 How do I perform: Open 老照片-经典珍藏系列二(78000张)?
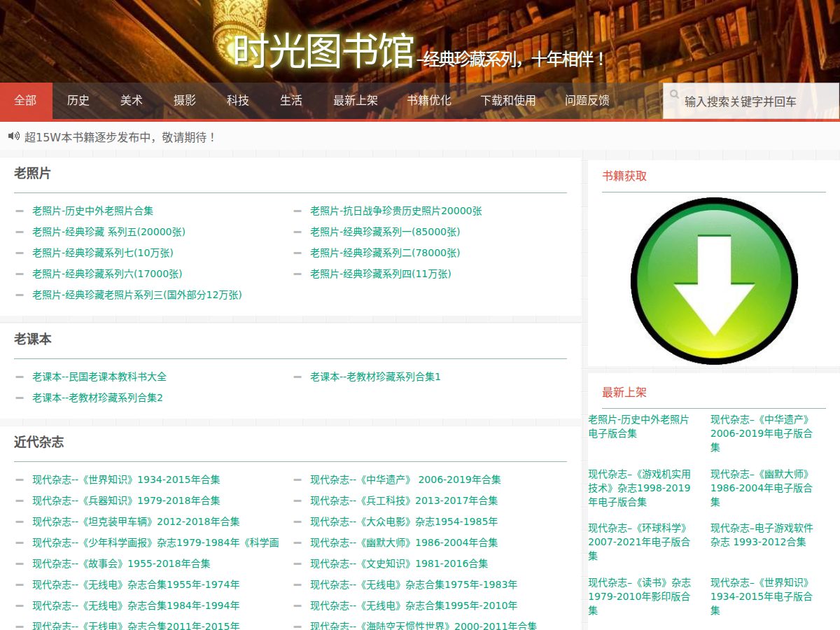click(x=385, y=253)
